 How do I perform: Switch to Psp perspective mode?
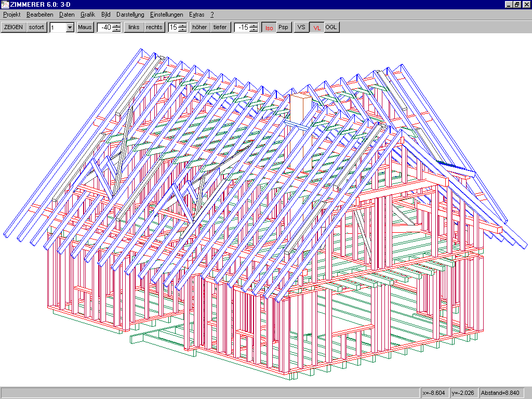pyautogui.click(x=283, y=27)
